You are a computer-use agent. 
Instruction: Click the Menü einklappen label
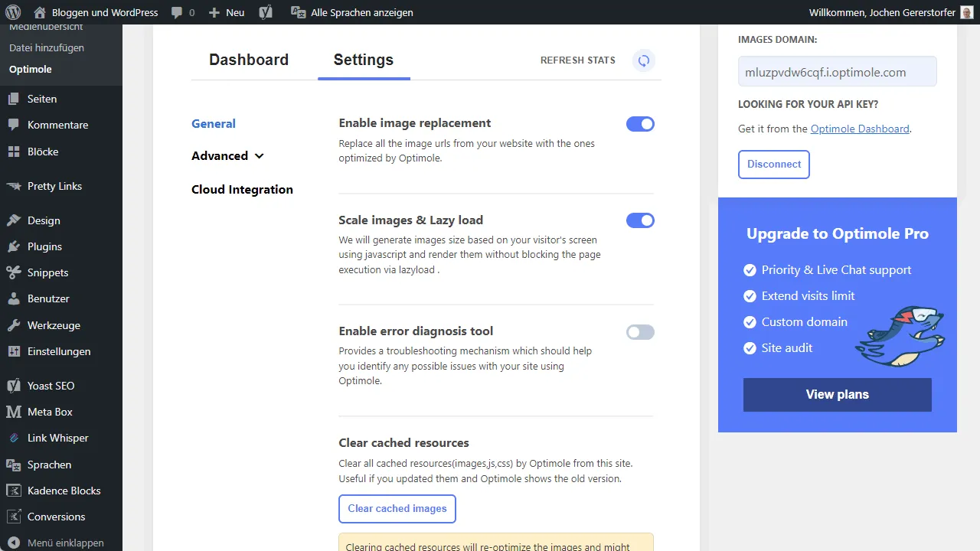click(x=66, y=543)
